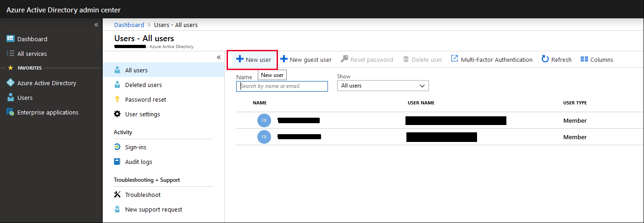Viewport: 644px width, 223px height.
Task: Collapse the left navigation sidebar
Action: (96, 25)
